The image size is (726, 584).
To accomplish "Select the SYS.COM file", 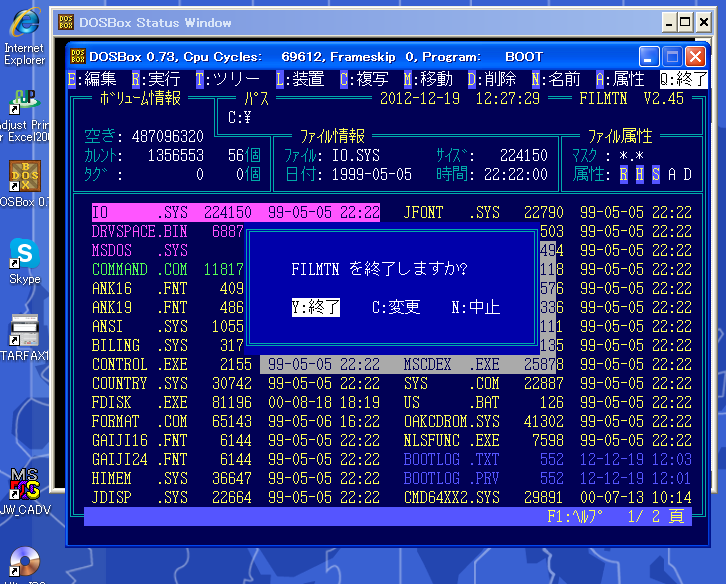I will [x=548, y=383].
